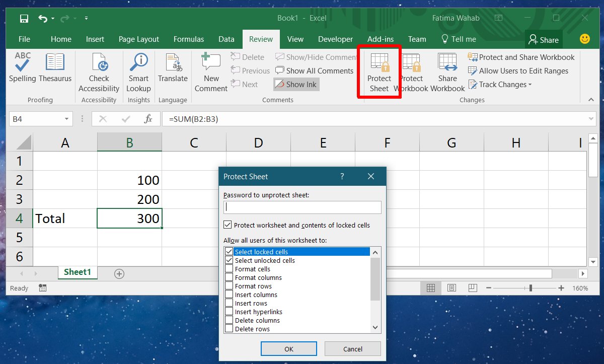The image size is (604, 364).
Task: Go to Previous comment
Action: click(x=251, y=71)
